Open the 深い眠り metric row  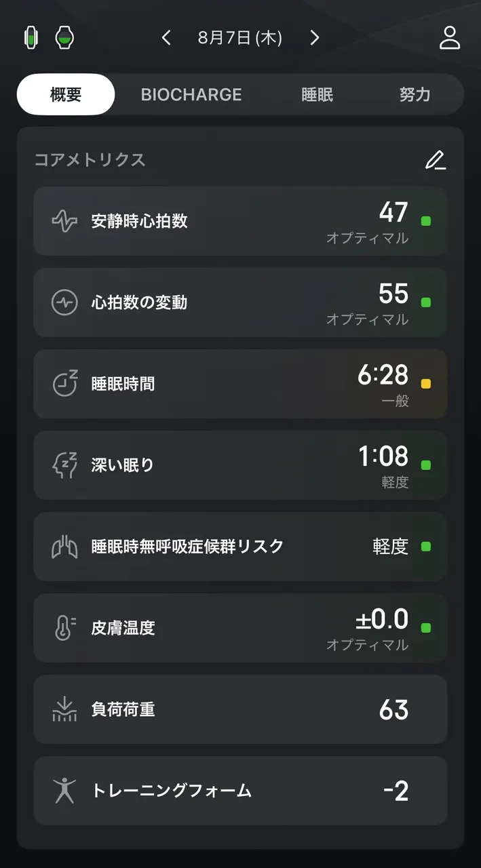tap(240, 465)
